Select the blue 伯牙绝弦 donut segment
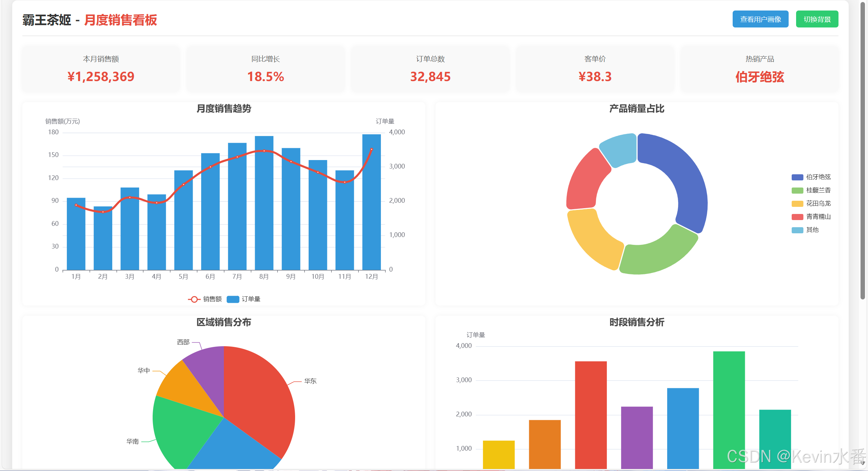The width and height of the screenshot is (868, 471). tap(685, 176)
